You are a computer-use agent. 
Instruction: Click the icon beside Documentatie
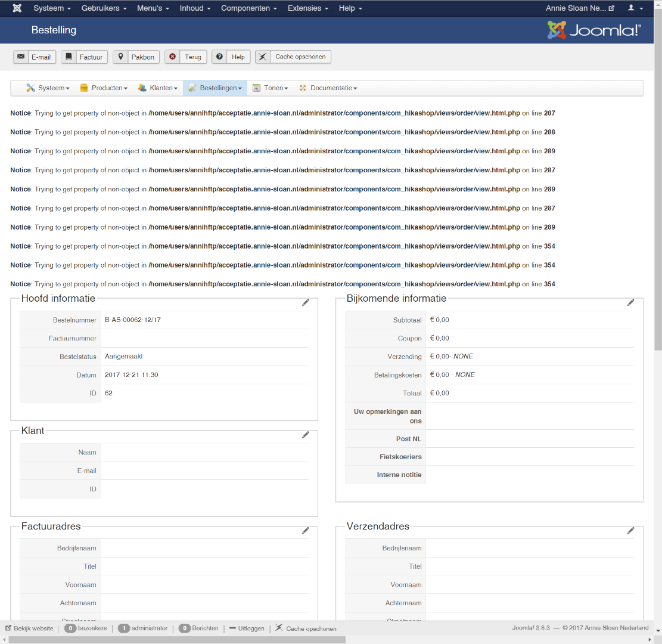pyautogui.click(x=303, y=88)
